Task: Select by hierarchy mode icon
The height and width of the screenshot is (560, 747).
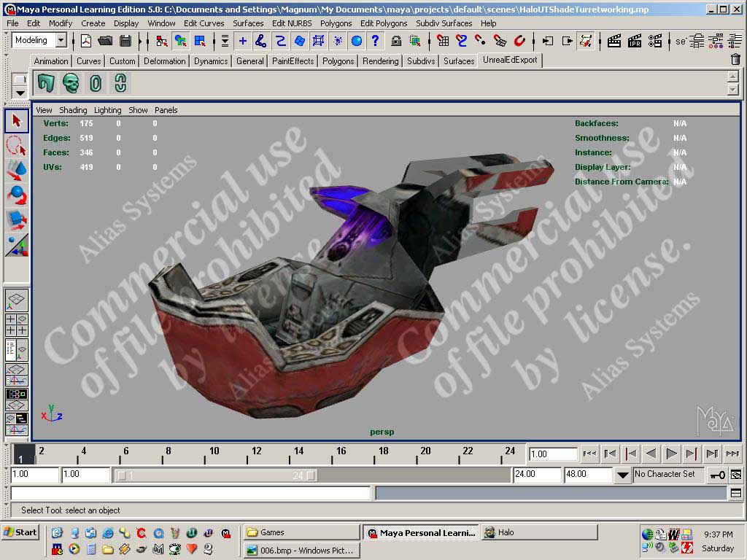Action: tap(162, 41)
